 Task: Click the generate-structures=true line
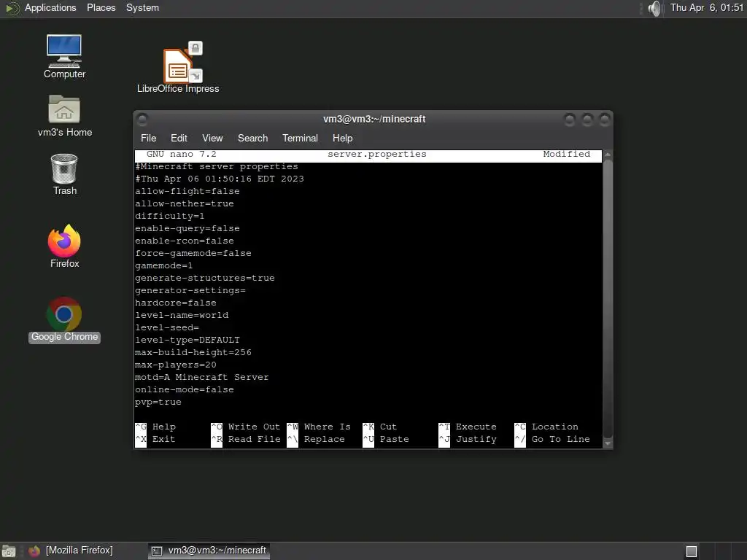tap(205, 278)
